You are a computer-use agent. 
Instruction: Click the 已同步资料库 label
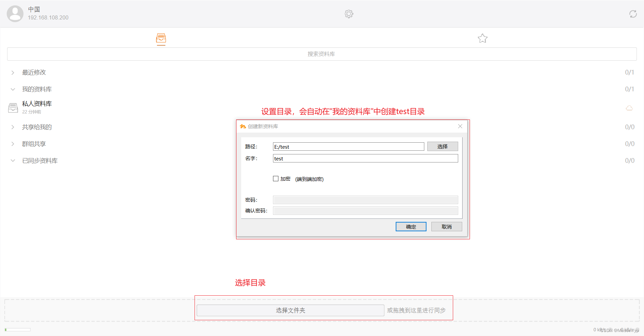coord(40,161)
